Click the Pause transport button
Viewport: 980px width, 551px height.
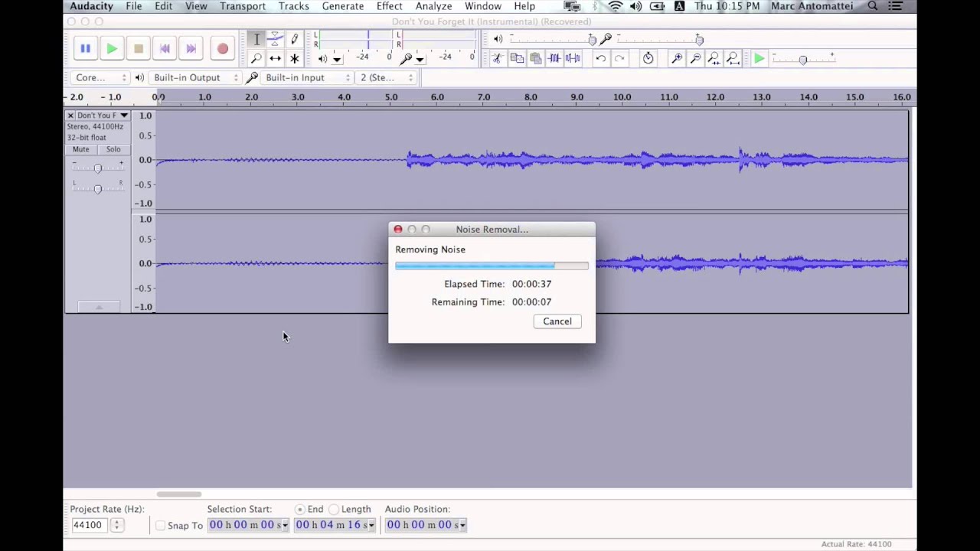[x=85, y=48]
